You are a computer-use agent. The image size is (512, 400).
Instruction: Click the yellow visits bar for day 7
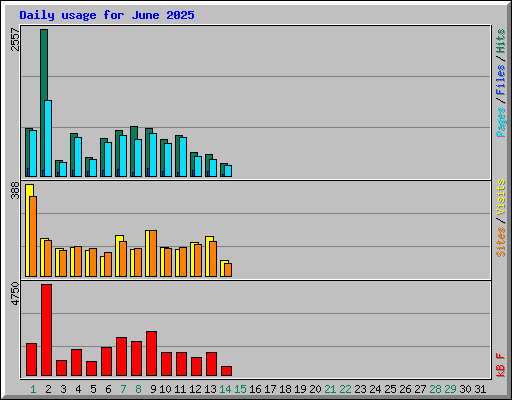coord(118,256)
